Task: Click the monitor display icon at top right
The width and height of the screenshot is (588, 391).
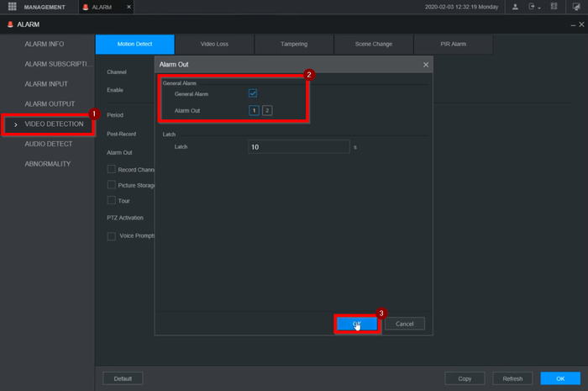Action: coord(576,7)
